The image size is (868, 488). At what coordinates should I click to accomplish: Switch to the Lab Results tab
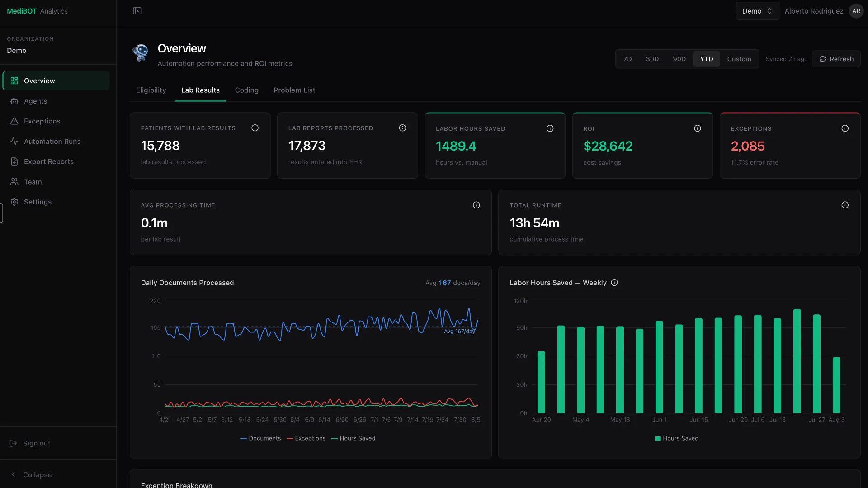tap(200, 90)
